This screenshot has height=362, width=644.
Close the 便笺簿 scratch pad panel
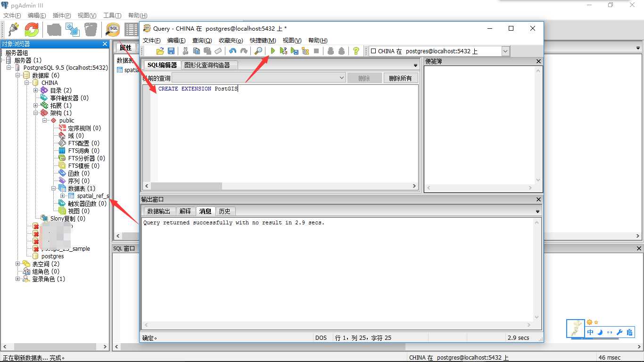[539, 61]
